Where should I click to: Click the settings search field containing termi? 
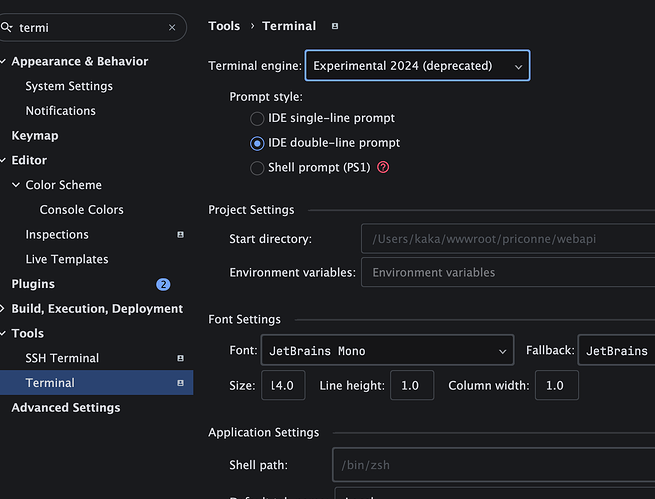pyautogui.click(x=92, y=28)
